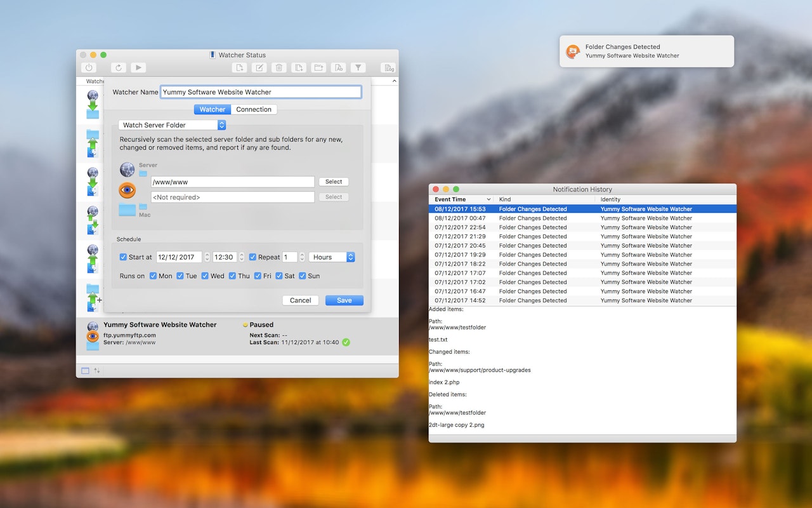Click the Watcher Name text field
This screenshot has height=508, width=812.
pos(261,92)
